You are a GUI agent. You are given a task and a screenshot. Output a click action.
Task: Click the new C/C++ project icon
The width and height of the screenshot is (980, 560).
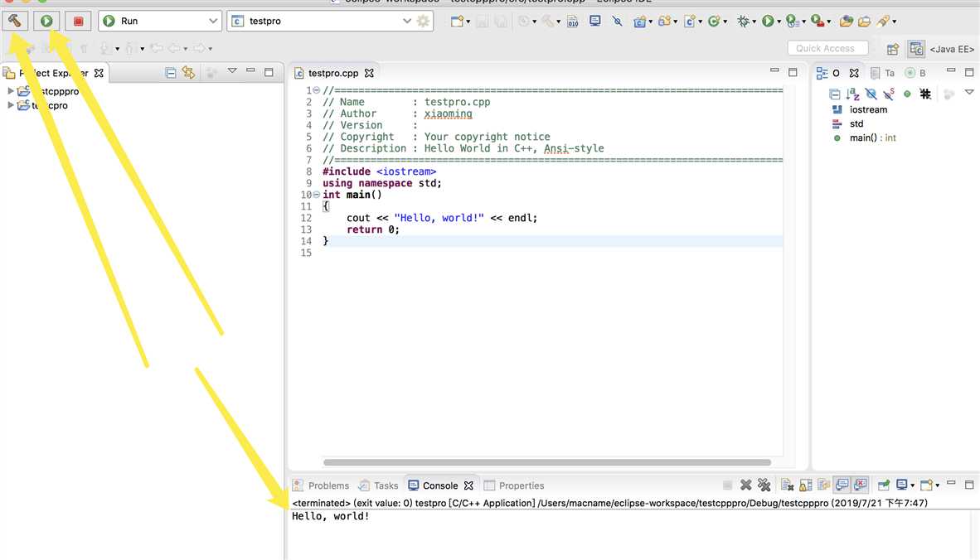click(x=639, y=22)
